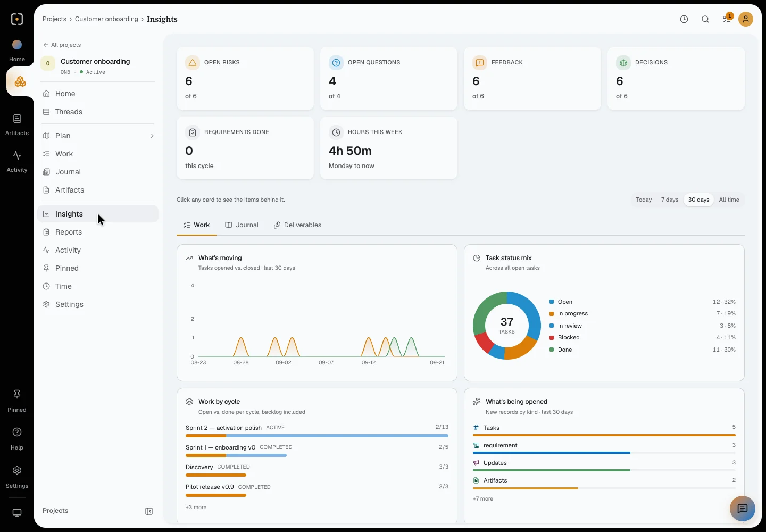Open the chat bubble floating button
Image resolution: width=766 pixels, height=532 pixels.
click(x=742, y=509)
